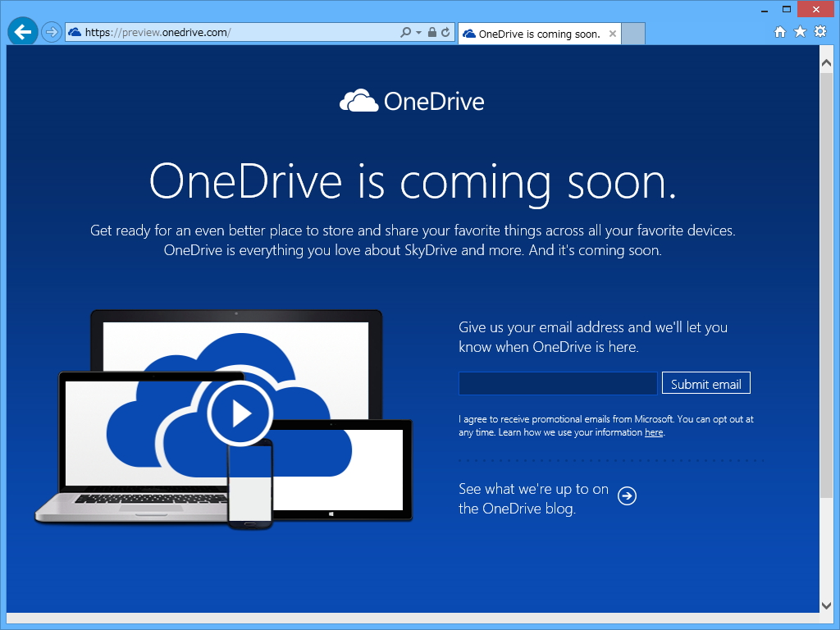
Task: Click the Submit email button
Action: [705, 382]
